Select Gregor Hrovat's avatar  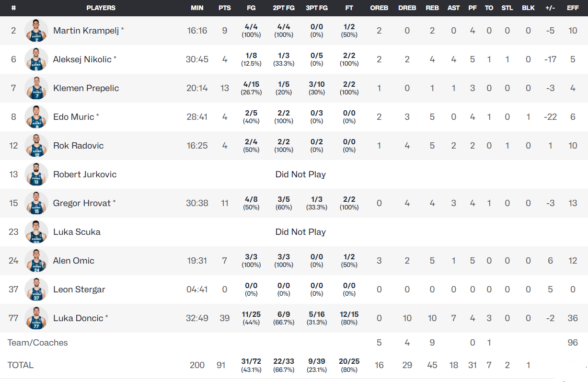pyautogui.click(x=36, y=203)
